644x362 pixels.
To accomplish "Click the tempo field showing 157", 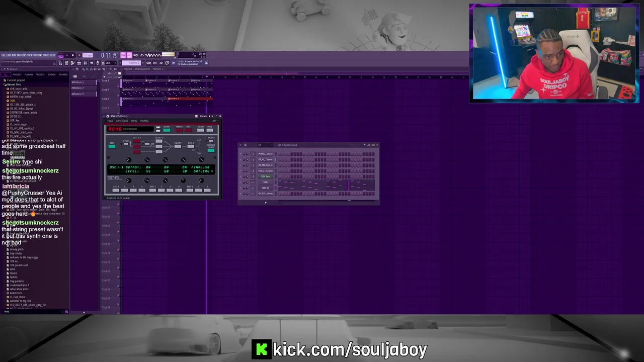I will point(88,55).
